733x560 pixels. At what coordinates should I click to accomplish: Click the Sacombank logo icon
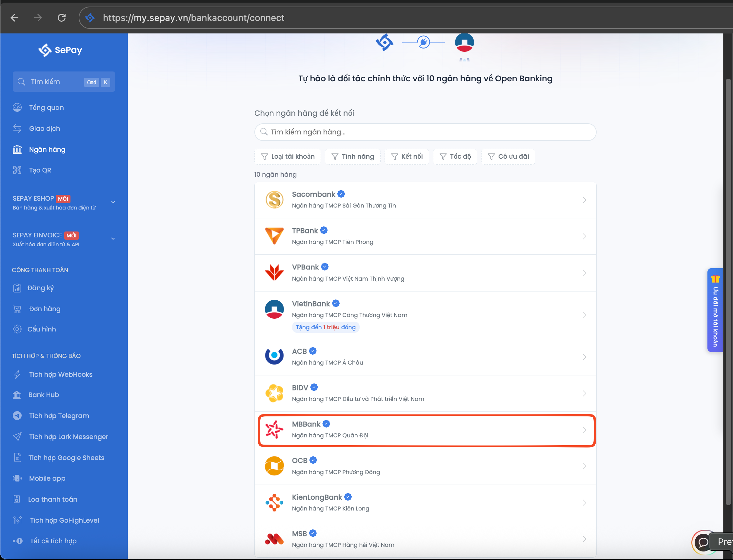tap(274, 200)
